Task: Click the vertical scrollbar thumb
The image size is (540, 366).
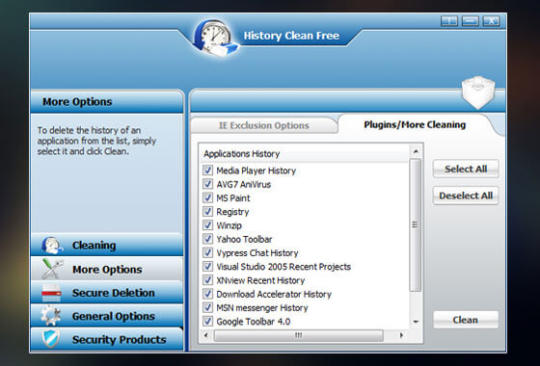Action: [x=415, y=225]
